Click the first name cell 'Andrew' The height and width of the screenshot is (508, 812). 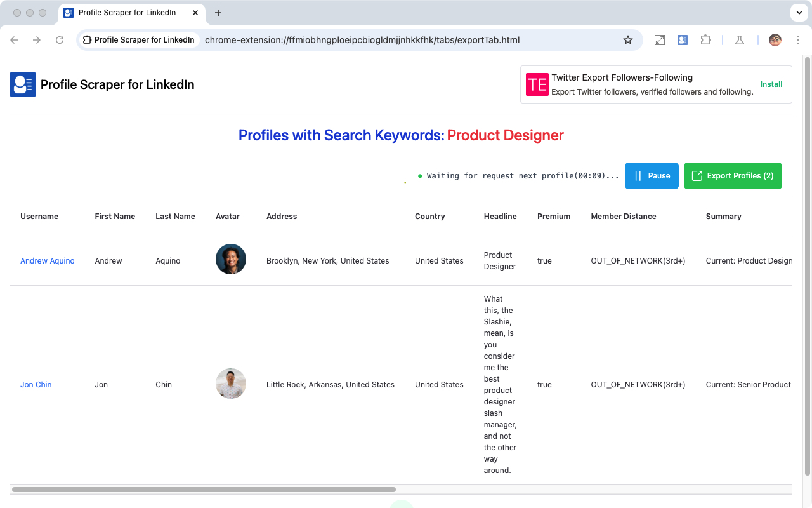point(108,261)
